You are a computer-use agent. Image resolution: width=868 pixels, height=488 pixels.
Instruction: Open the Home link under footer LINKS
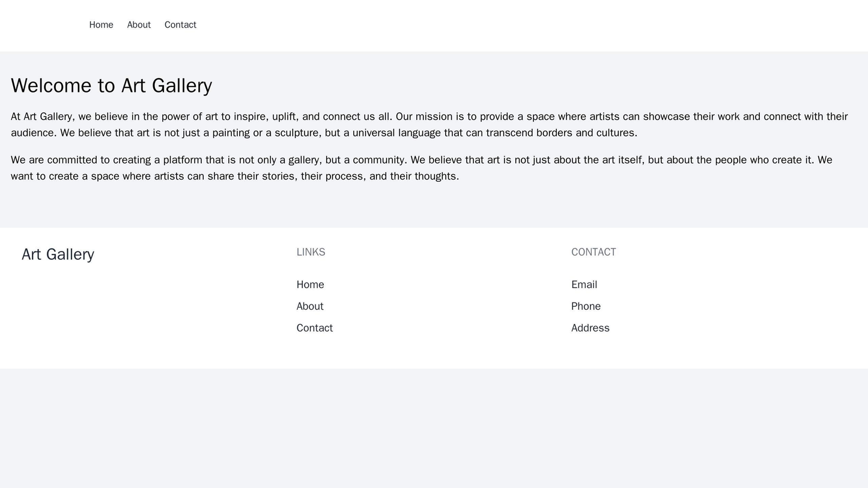click(x=310, y=285)
